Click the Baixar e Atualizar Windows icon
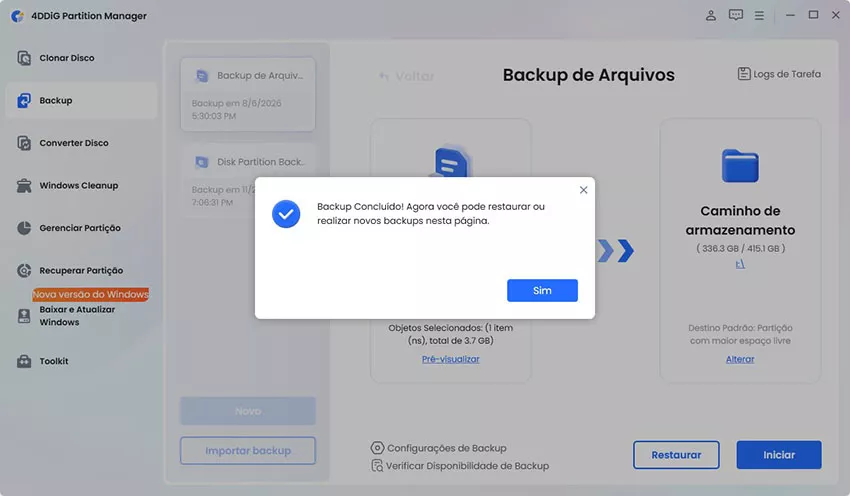This screenshot has height=496, width=850. click(24, 315)
